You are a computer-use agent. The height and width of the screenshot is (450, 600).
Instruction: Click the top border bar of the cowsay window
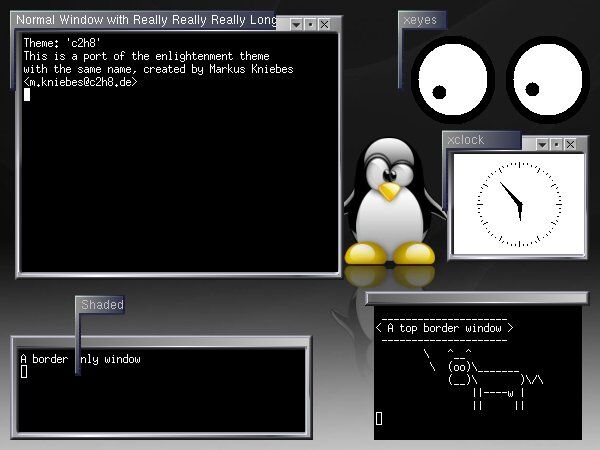(x=476, y=298)
